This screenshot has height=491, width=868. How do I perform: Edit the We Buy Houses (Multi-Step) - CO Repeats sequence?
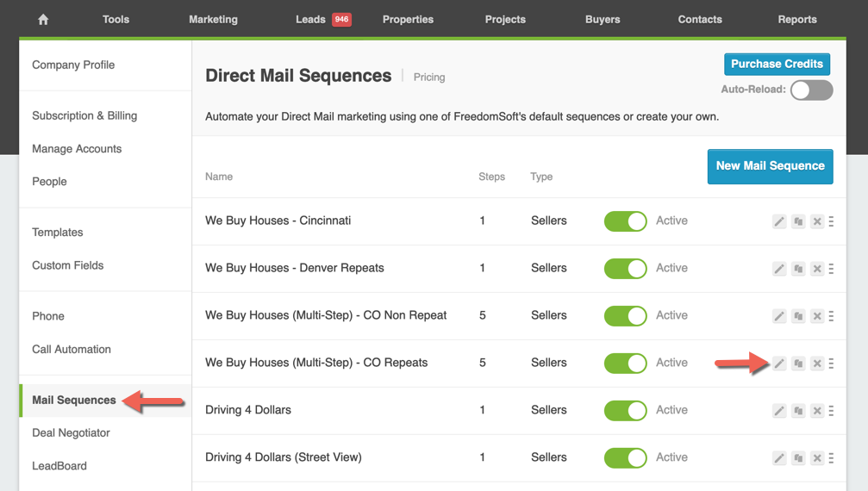(x=779, y=364)
